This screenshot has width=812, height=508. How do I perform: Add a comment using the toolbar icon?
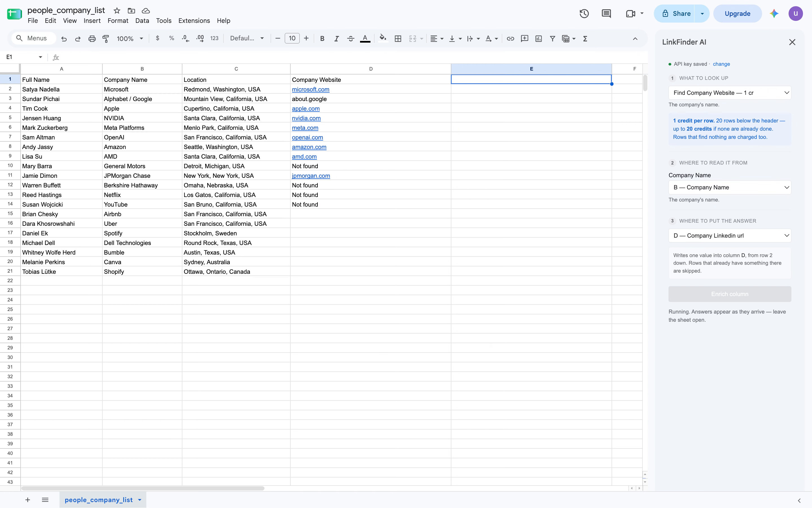(524, 39)
